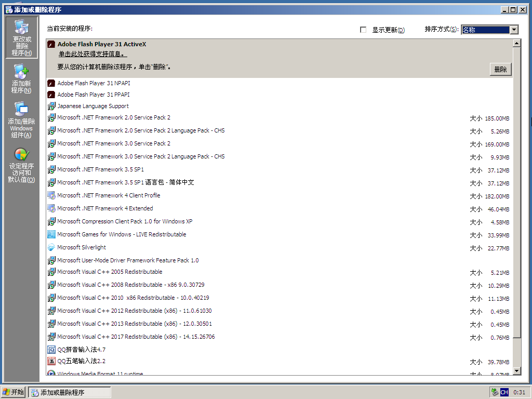Click the Japanese Language Support entry icon

pos(51,106)
